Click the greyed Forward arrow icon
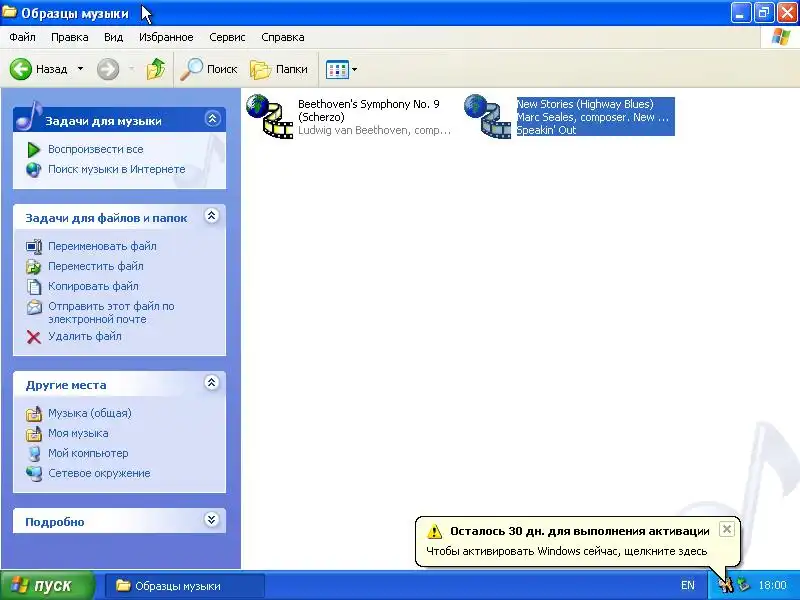This screenshot has height=600, width=800. (x=108, y=69)
